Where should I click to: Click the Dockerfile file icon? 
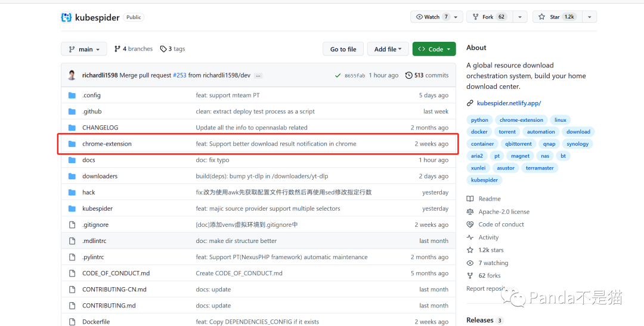[x=72, y=322]
